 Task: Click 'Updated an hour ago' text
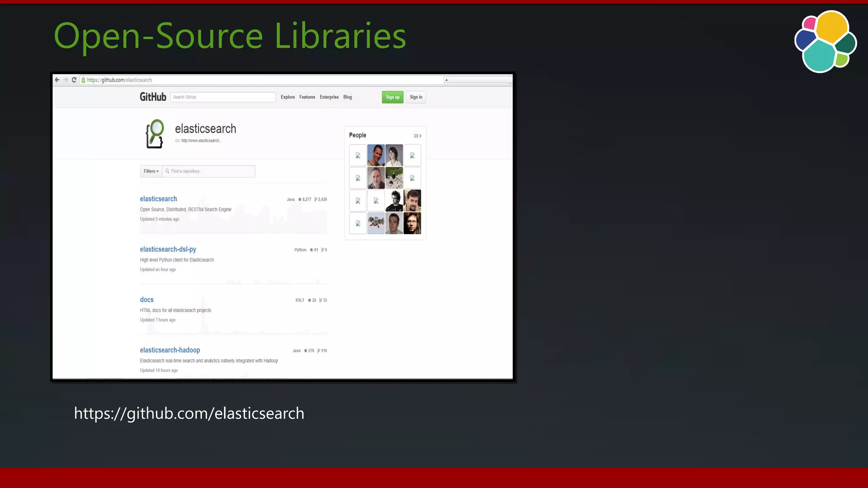click(x=158, y=269)
